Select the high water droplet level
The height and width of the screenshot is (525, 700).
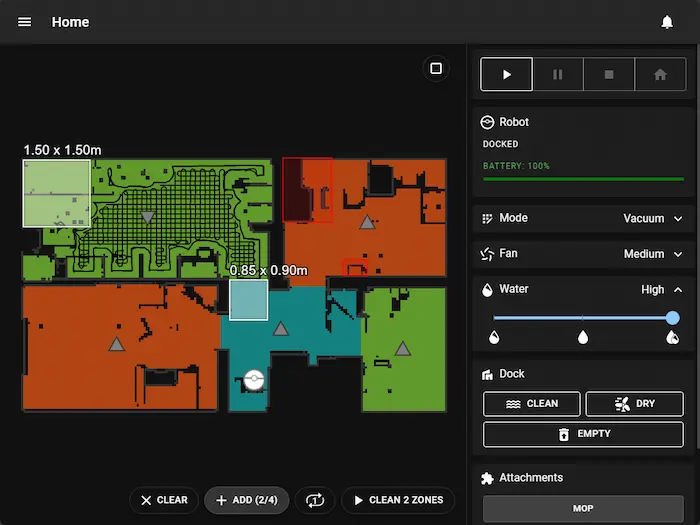(672, 338)
